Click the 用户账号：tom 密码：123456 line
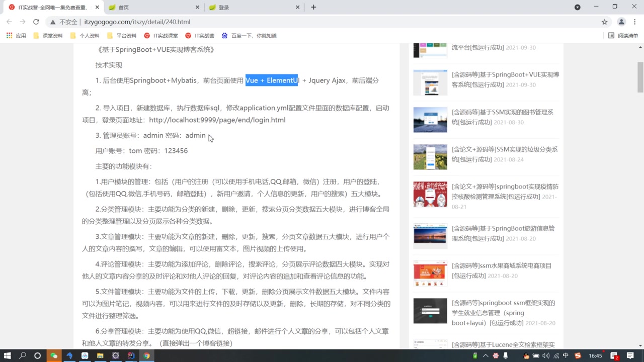The image size is (644, 362). point(141,151)
